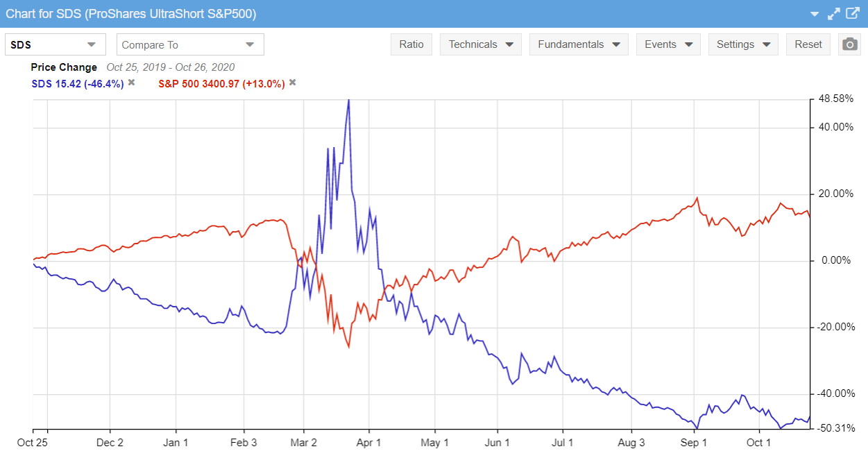Expand chart to fullscreen with diagonal arrows icon
The image size is (868, 458).
coord(833,12)
